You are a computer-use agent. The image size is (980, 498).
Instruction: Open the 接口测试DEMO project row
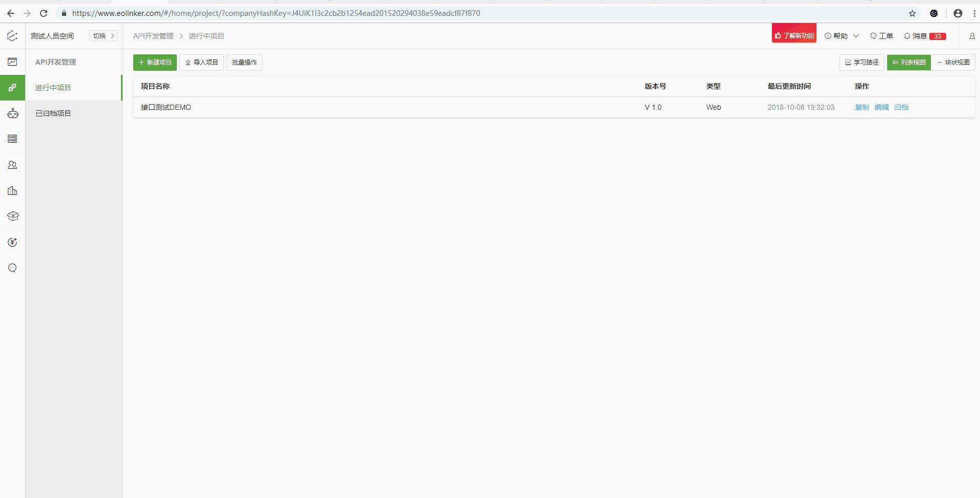554,107
